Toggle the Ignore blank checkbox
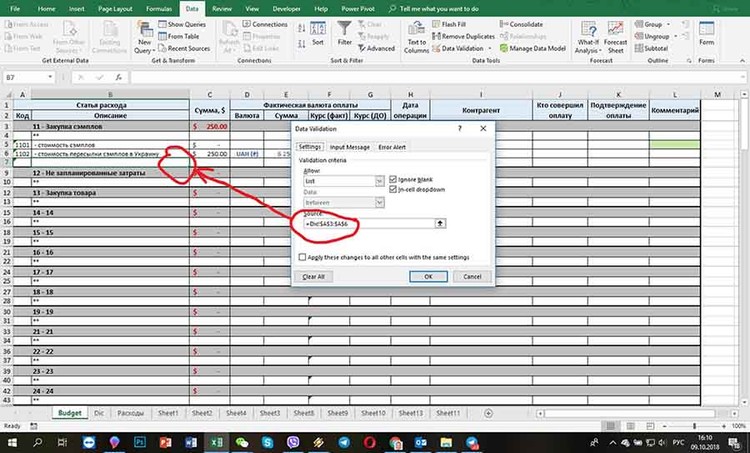 [394, 180]
